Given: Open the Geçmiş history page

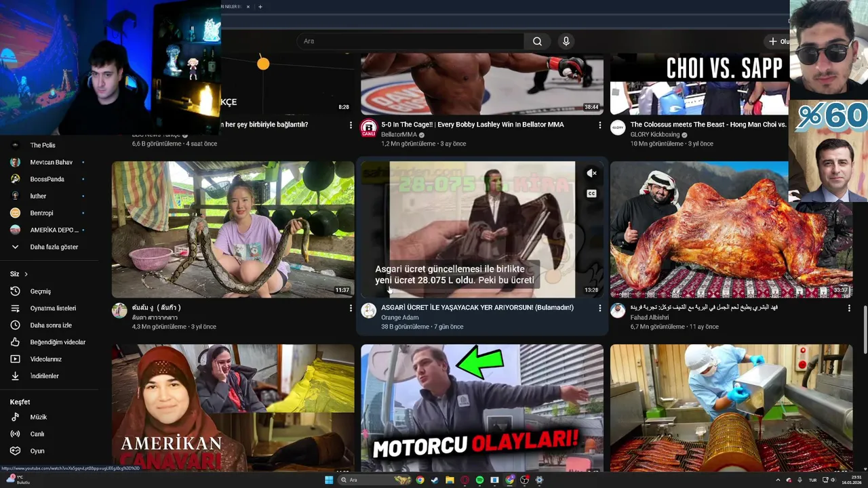Looking at the screenshot, I should tap(40, 291).
